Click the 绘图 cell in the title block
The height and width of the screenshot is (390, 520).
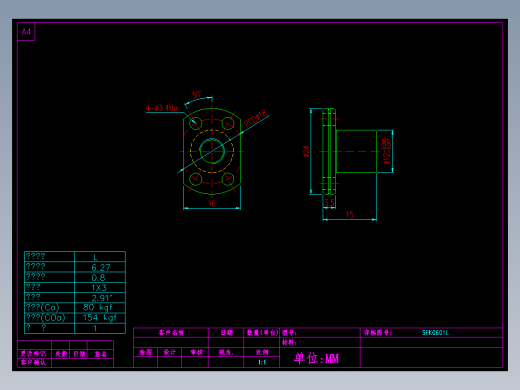[146, 352]
